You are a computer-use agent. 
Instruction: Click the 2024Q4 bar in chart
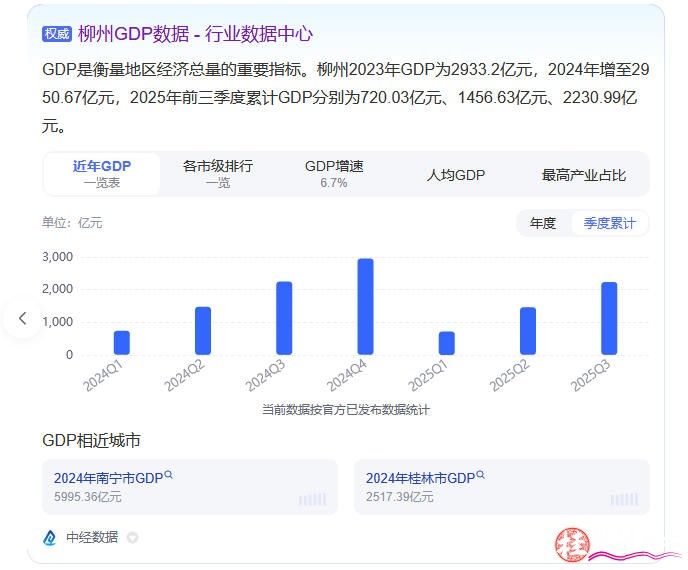(366, 306)
